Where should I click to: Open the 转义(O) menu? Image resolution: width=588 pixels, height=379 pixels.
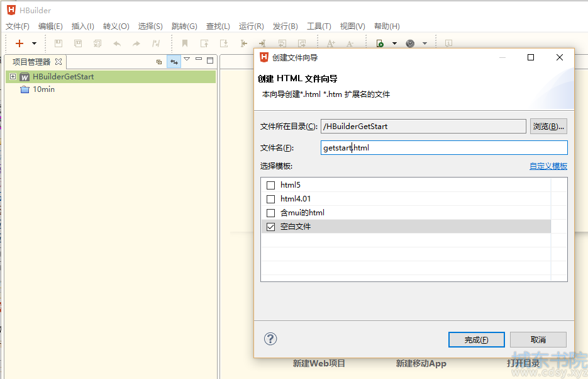pos(116,26)
